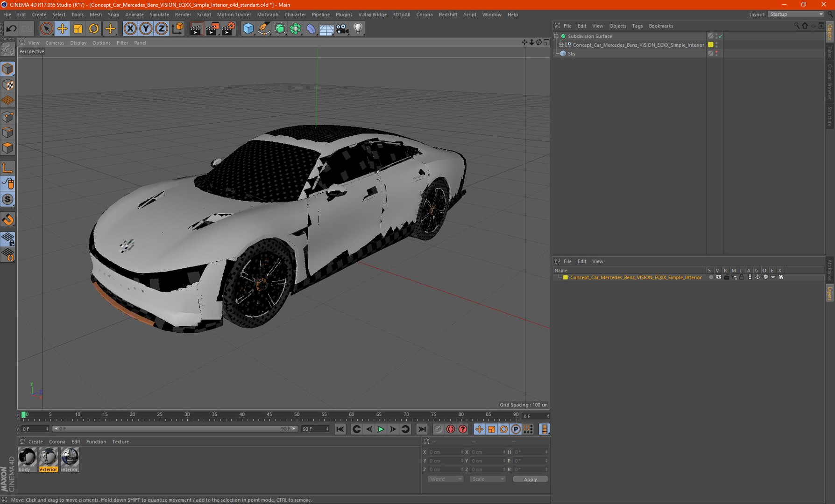
Task: Toggle Y-axis lock
Action: [x=146, y=29]
